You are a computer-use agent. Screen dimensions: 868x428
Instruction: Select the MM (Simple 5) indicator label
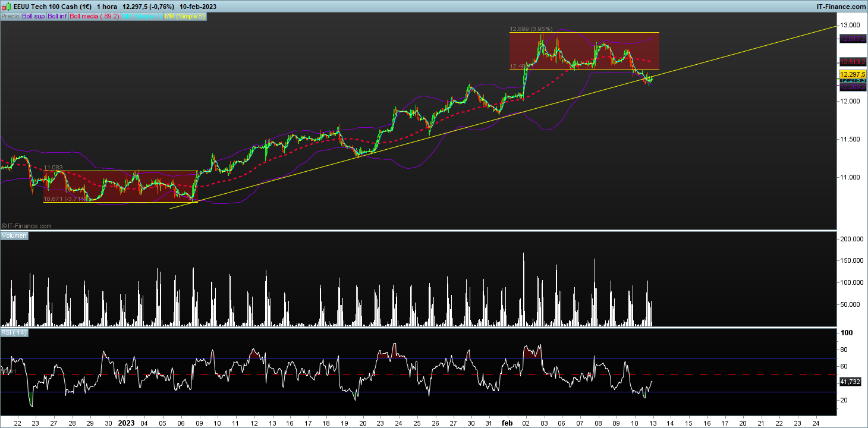point(185,16)
